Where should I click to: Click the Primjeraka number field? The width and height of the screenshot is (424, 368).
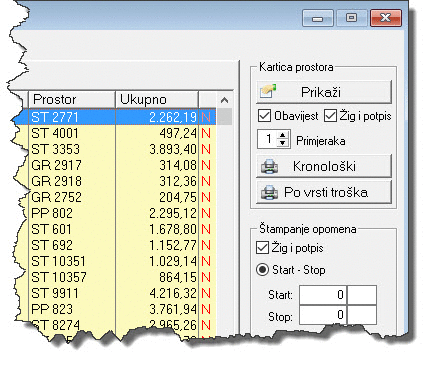(268, 139)
